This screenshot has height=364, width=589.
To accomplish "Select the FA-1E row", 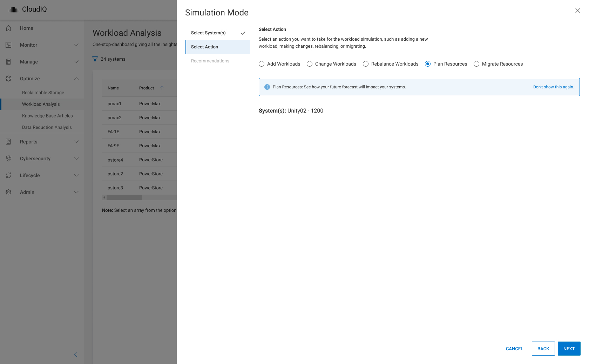I will pyautogui.click(x=139, y=132).
